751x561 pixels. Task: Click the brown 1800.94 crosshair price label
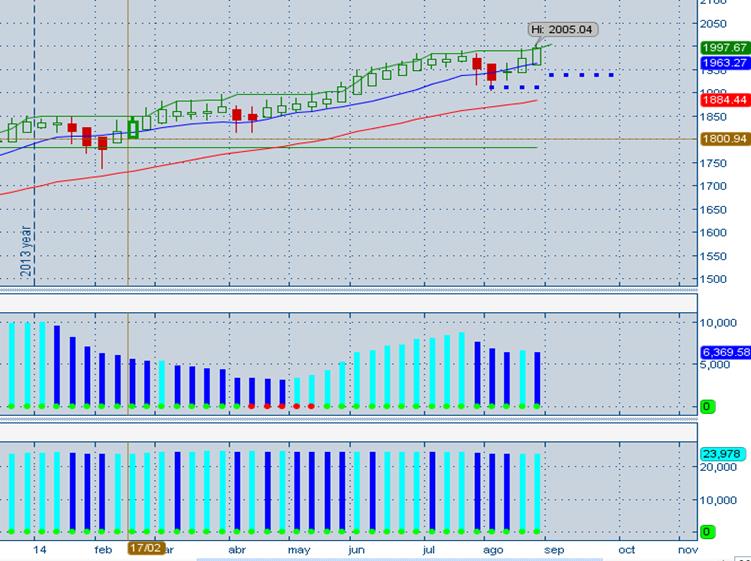pos(725,139)
